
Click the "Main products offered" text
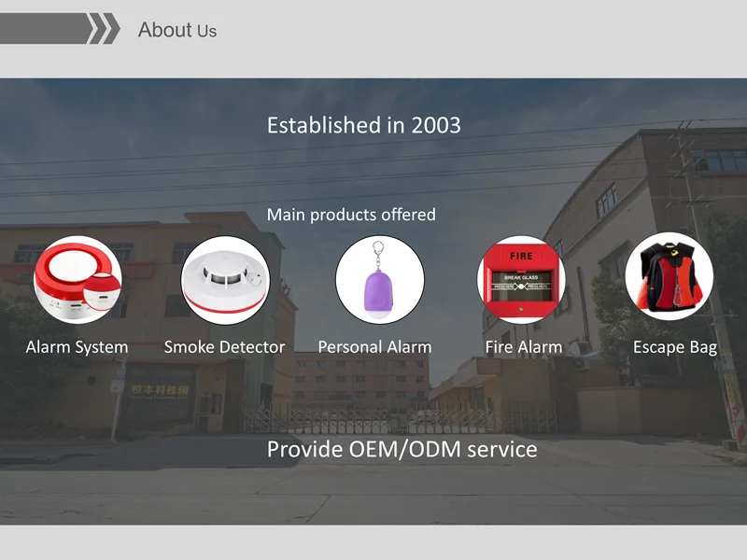351,215
